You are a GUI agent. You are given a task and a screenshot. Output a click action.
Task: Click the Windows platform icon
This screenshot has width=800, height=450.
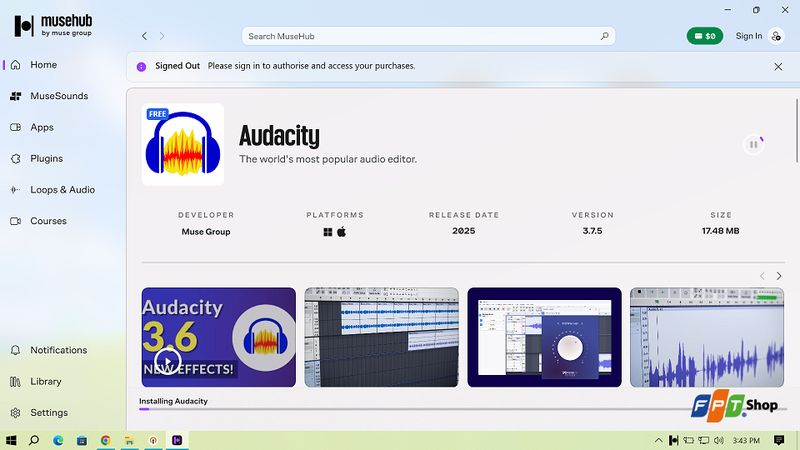click(328, 232)
